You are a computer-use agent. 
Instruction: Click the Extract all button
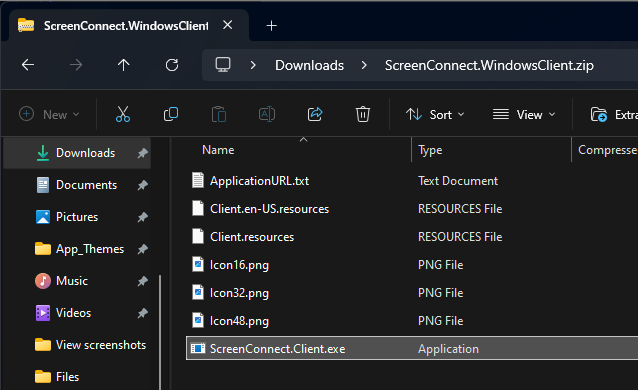[x=614, y=115]
